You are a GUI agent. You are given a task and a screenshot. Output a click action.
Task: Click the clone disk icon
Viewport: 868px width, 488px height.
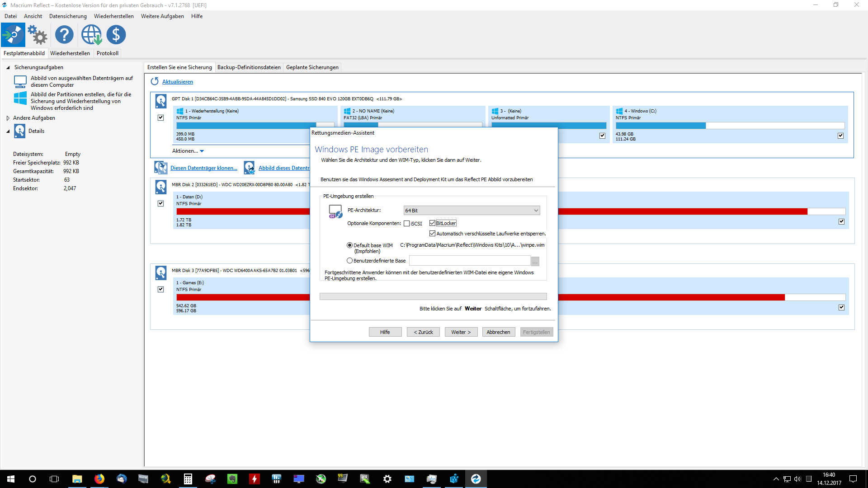160,168
